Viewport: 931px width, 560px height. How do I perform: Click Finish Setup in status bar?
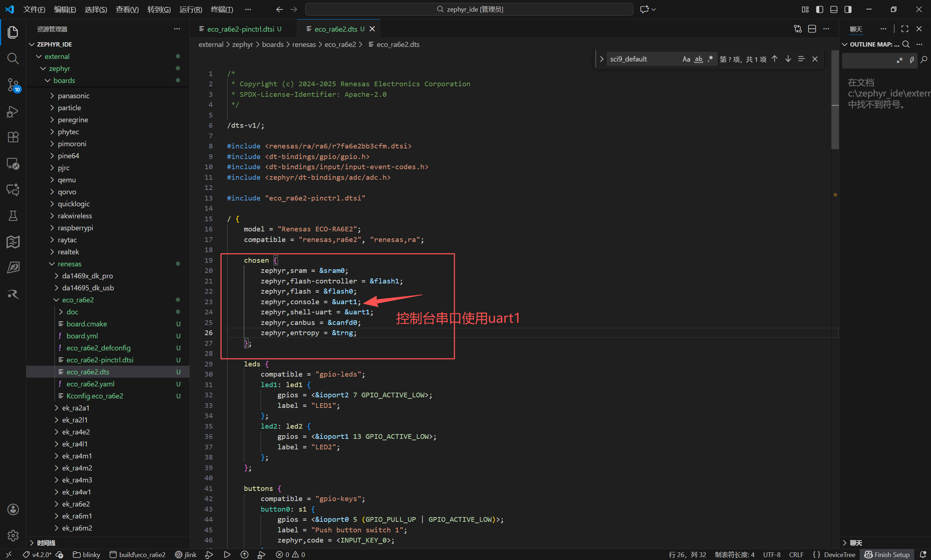[x=887, y=554]
